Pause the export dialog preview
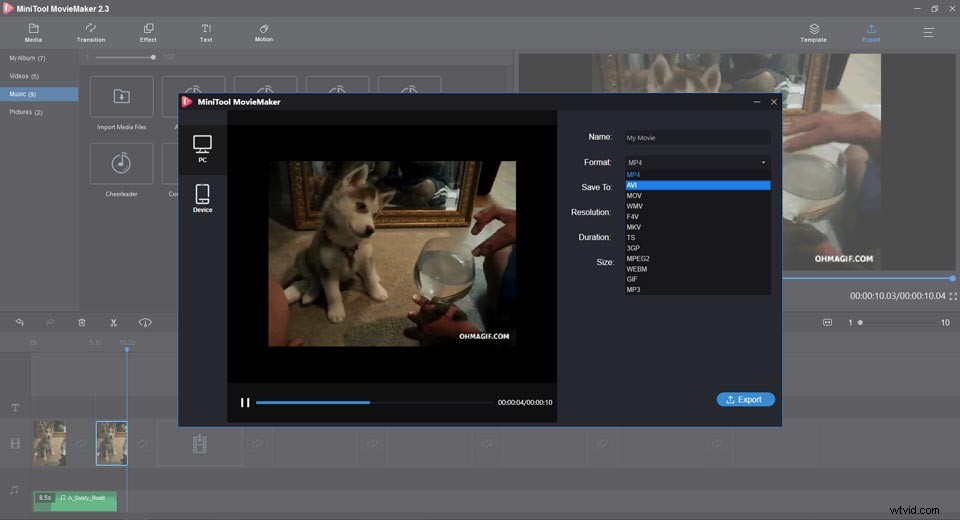 pos(245,402)
